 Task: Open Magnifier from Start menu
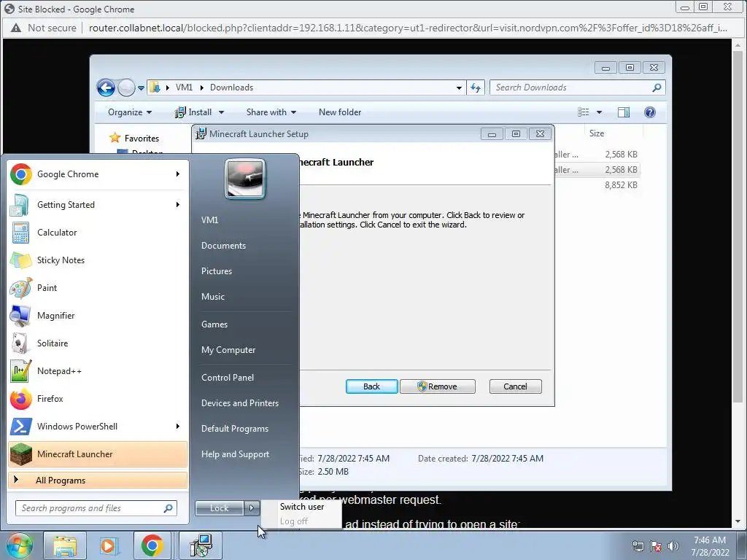(98, 315)
